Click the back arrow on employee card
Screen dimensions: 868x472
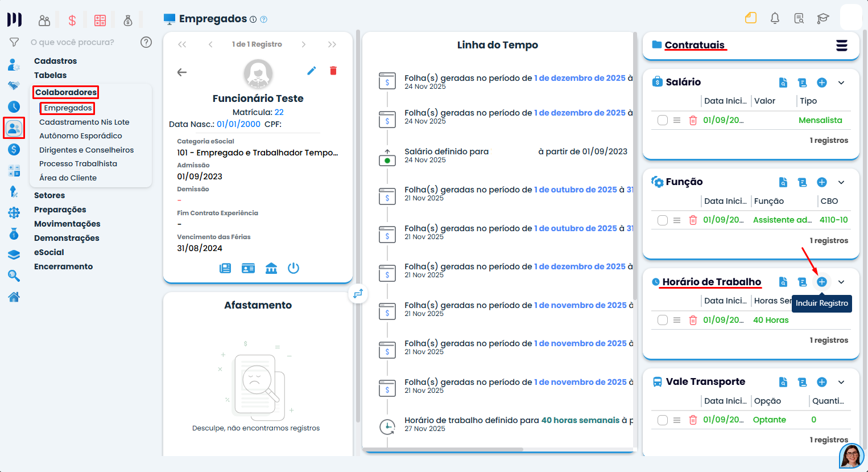[182, 72]
